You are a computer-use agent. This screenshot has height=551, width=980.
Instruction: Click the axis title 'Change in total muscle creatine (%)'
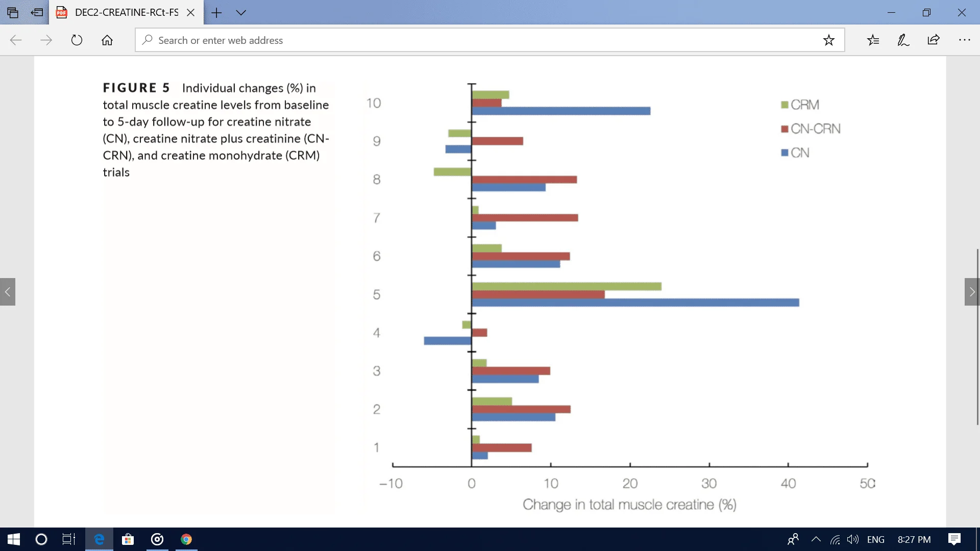[629, 505]
